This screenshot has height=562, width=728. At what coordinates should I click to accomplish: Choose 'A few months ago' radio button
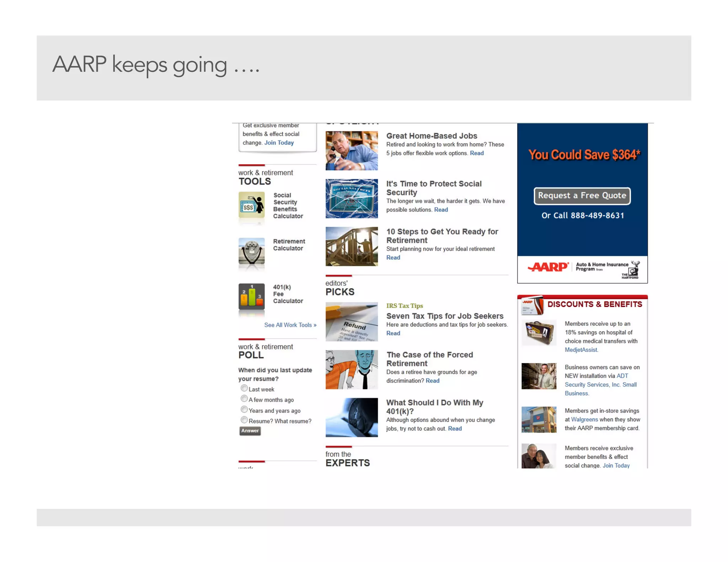pos(244,399)
